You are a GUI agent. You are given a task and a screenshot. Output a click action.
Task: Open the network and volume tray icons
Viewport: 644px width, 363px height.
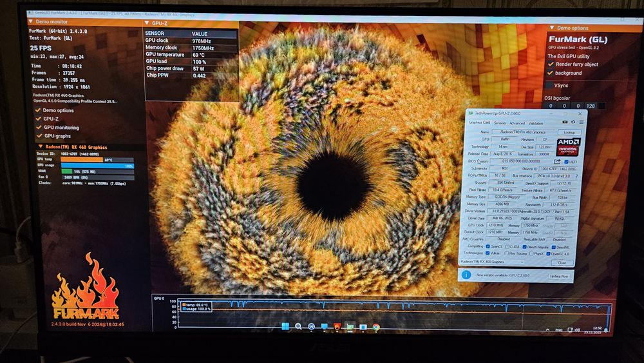[573, 329]
